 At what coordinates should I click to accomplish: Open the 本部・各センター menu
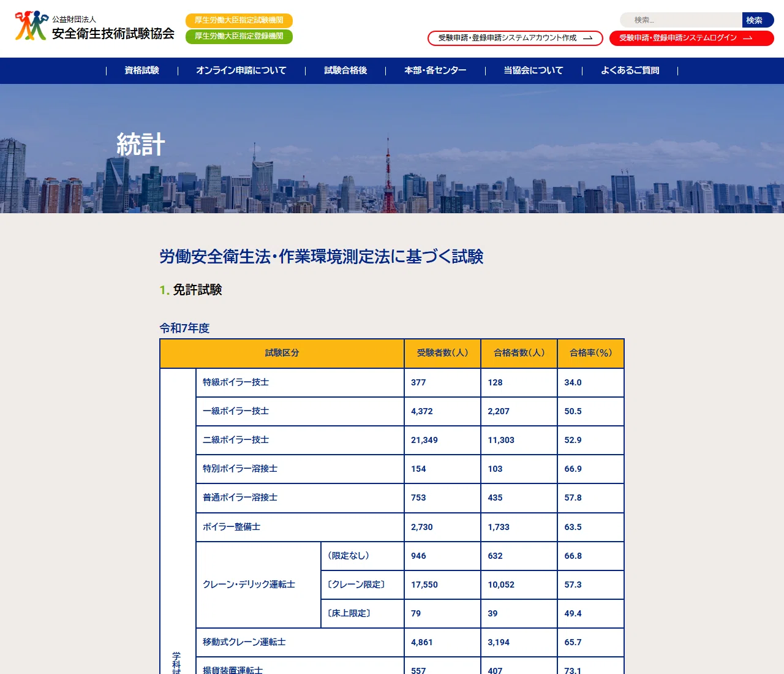coord(435,70)
